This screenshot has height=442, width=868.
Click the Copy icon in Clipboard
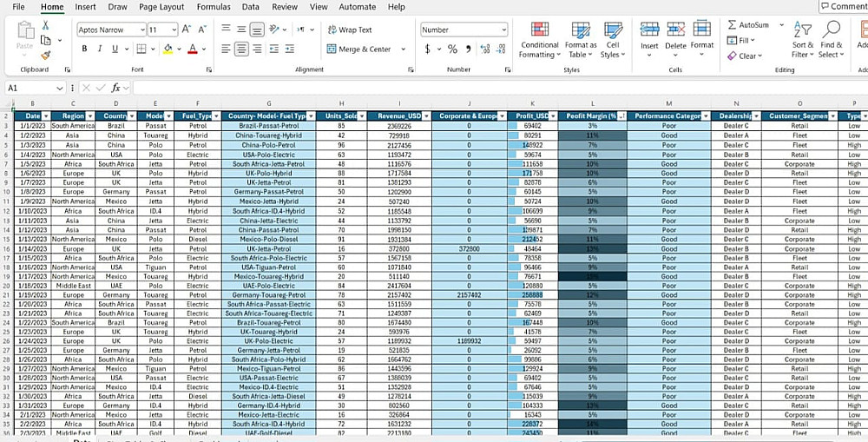coord(45,40)
